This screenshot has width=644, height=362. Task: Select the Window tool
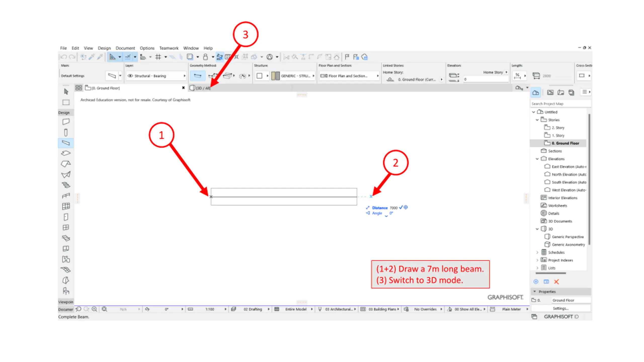pyautogui.click(x=66, y=227)
